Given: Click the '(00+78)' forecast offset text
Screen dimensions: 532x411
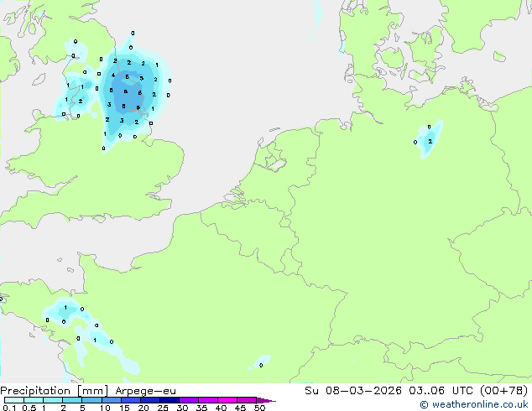Looking at the screenshot, I should point(504,391).
